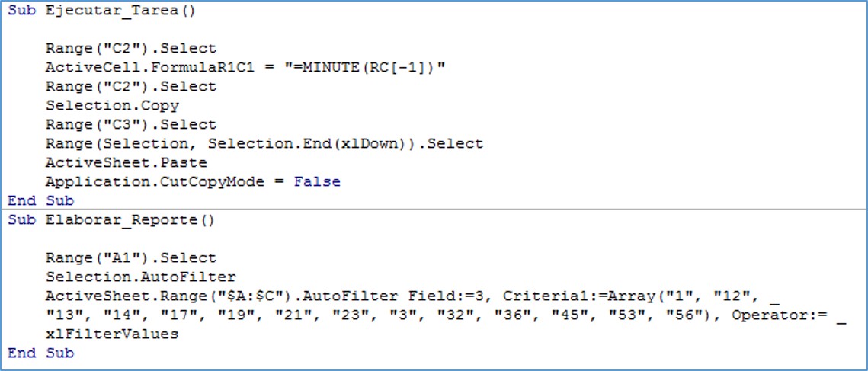
Task: Click the xlFilterValues constant
Action: click(x=111, y=334)
